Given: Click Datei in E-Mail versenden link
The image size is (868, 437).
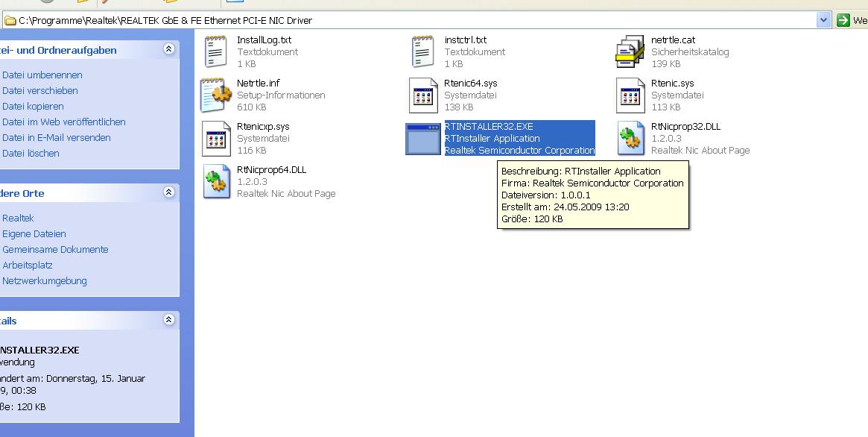Looking at the screenshot, I should (x=57, y=137).
